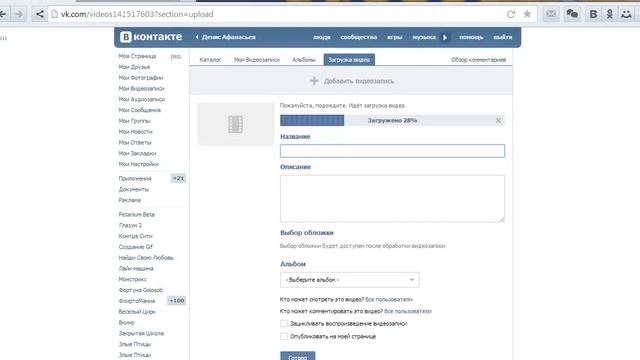
Task: Click the reload page icon
Action: (511, 14)
